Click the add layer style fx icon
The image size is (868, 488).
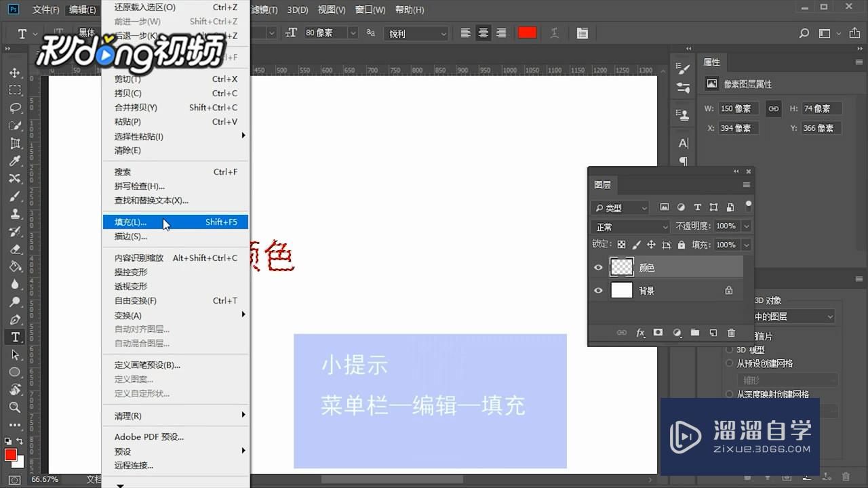tap(640, 333)
